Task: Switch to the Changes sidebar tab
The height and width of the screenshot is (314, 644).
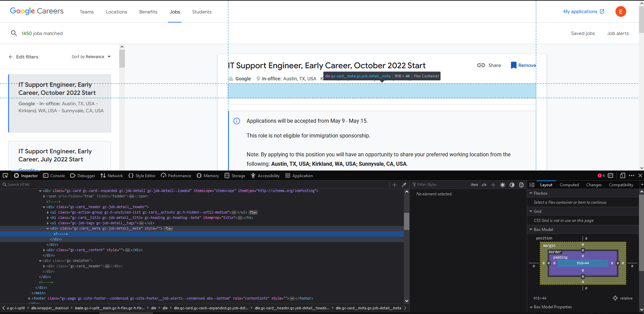Action: point(594,185)
